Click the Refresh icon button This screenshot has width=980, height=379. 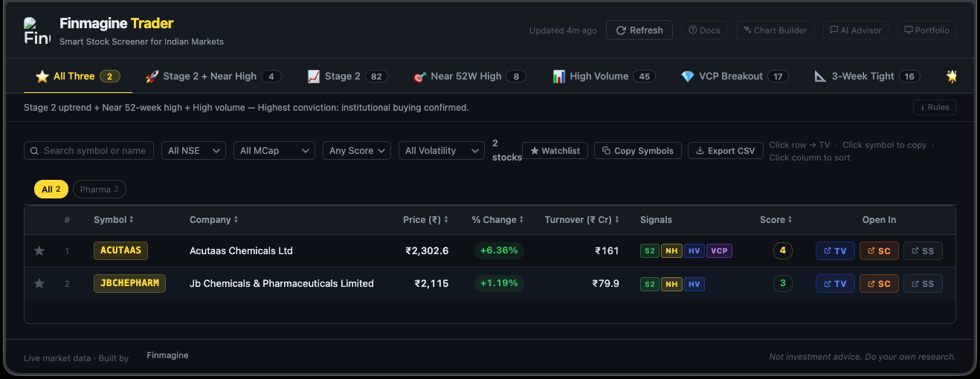point(639,30)
